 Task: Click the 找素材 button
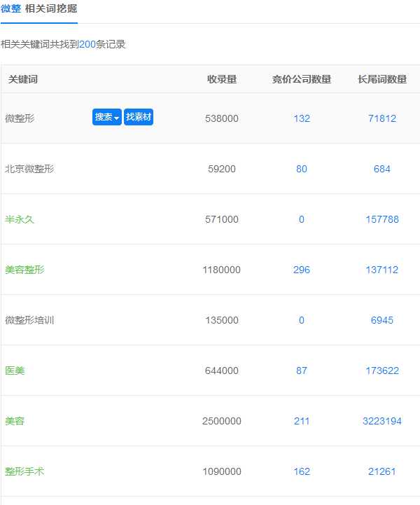point(139,118)
